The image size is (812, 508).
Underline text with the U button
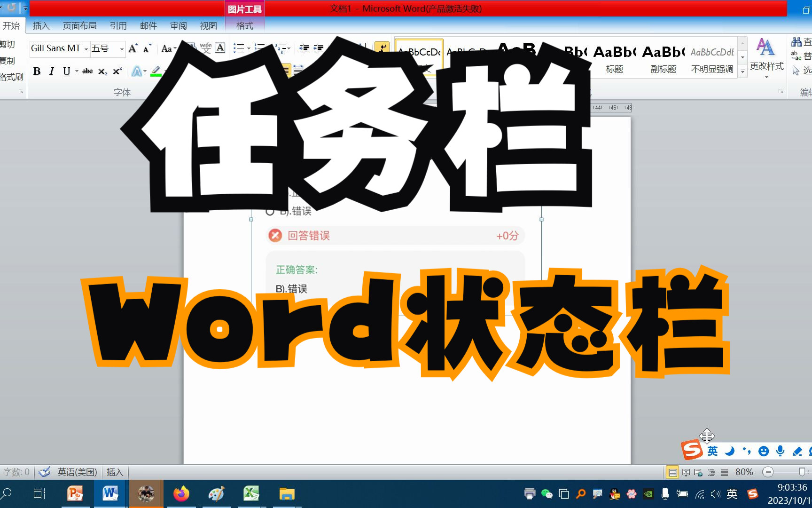67,71
